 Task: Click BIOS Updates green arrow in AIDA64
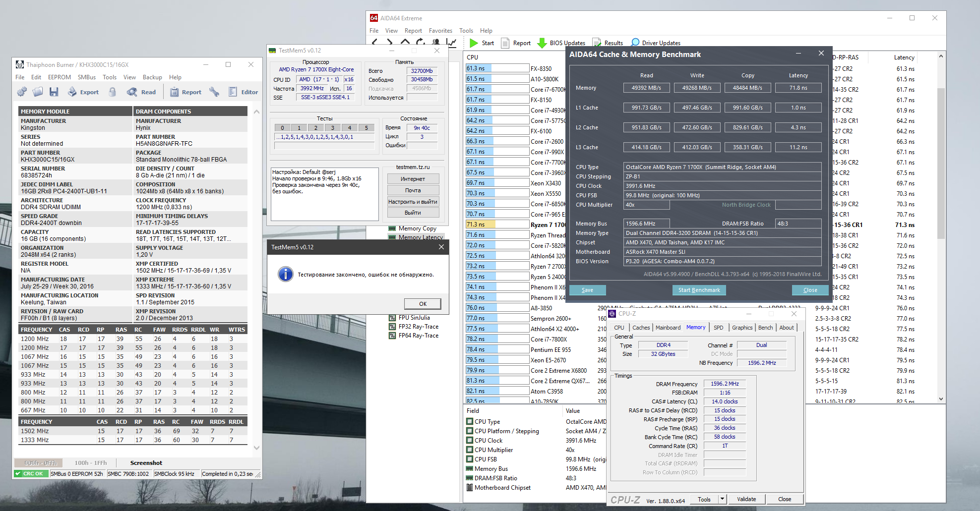tap(542, 43)
